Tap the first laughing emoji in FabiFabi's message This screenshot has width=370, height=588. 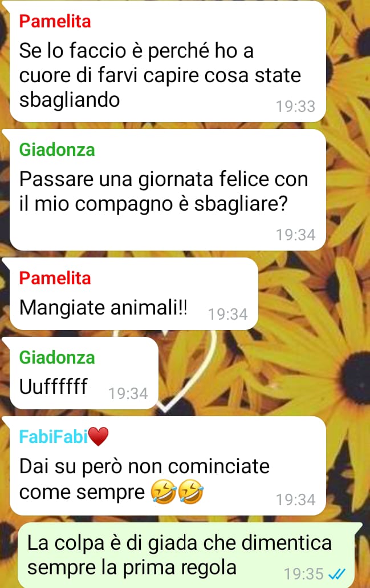pyautogui.click(x=163, y=492)
